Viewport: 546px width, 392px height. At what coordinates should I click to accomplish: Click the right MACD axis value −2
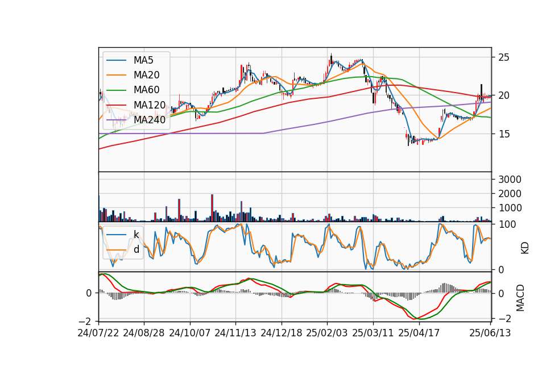(x=505, y=319)
